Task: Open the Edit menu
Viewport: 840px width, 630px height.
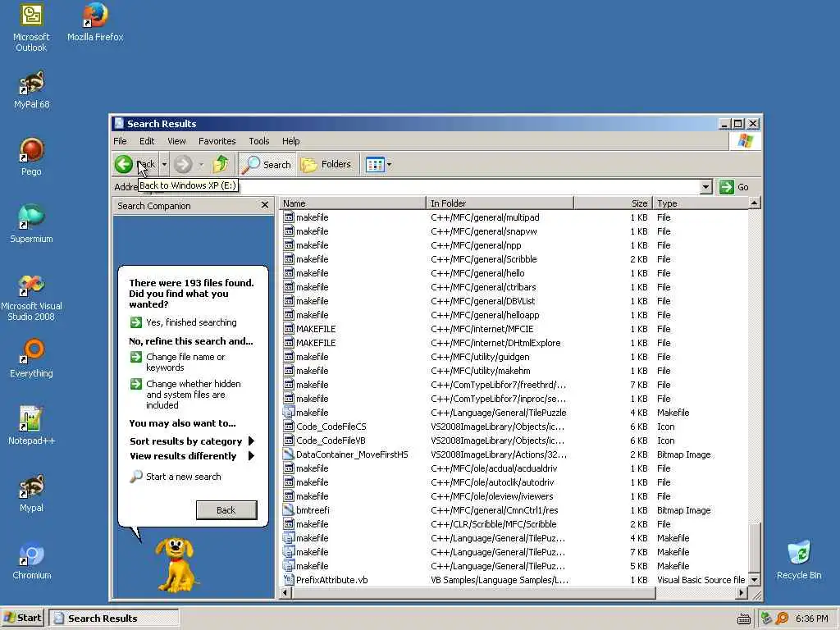Action: tap(147, 141)
